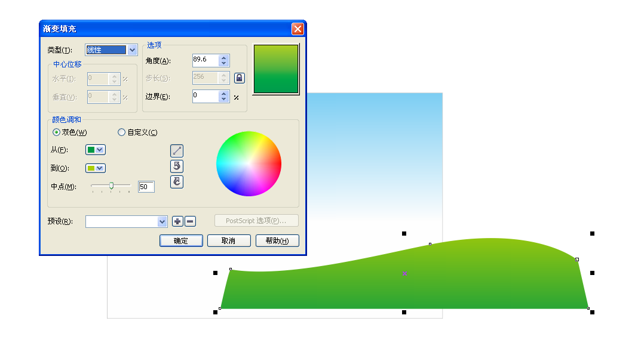The width and height of the screenshot is (644, 346).
Task: Remove preset with minus icon
Action: tap(190, 221)
